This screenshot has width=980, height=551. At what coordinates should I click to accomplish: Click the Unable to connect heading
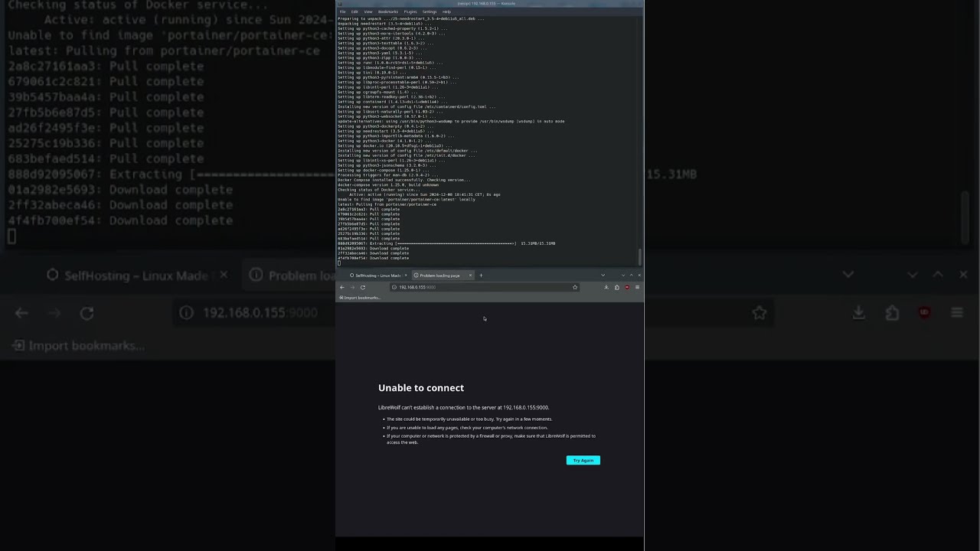421,388
